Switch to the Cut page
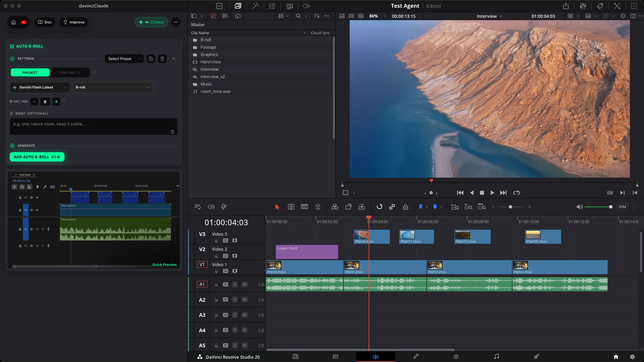The height and width of the screenshot is (362, 644). pos(335,357)
